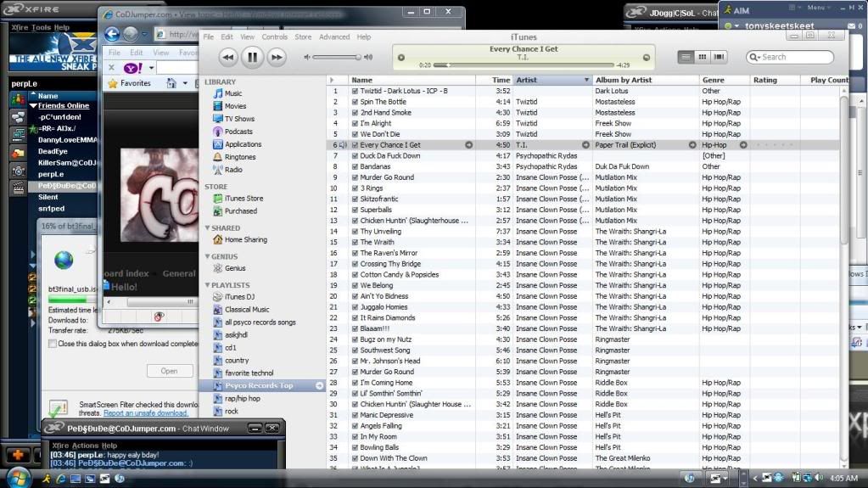Open the iTunes Controls menu
This screenshot has width=868, height=488.
(275, 37)
